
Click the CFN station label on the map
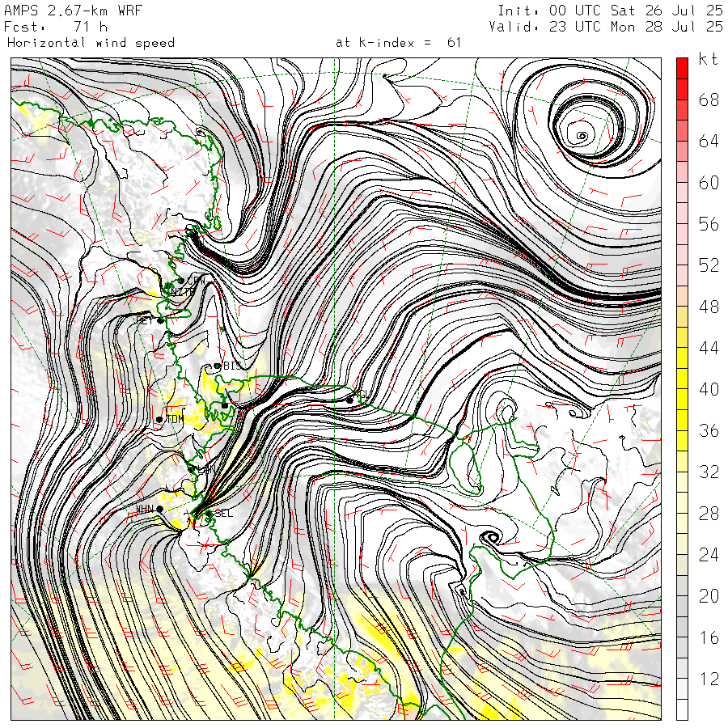click(196, 281)
